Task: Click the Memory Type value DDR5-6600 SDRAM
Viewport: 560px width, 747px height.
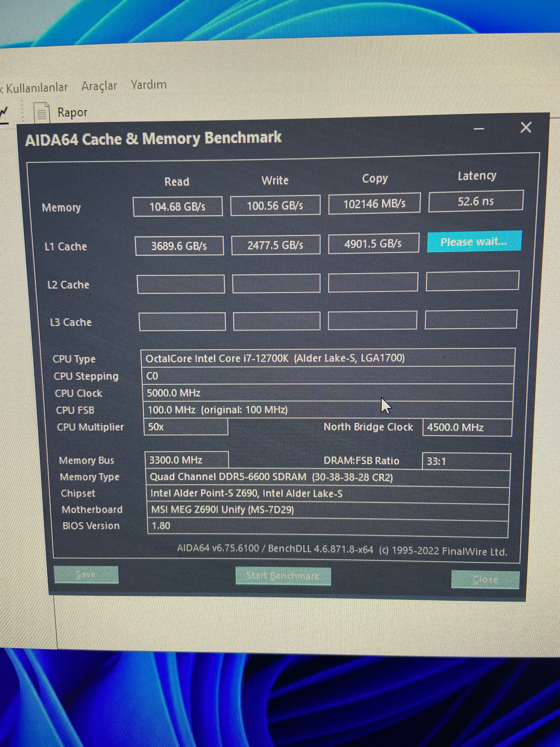Action: (x=328, y=477)
